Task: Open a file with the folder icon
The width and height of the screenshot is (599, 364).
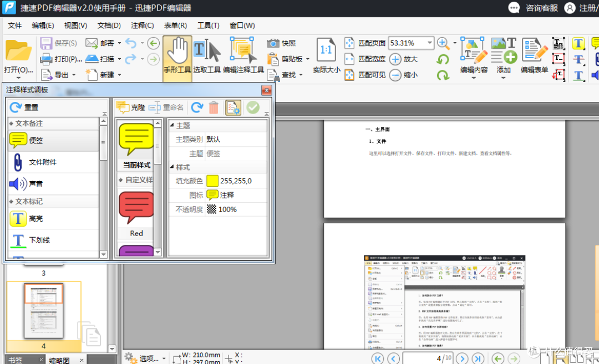Action: (18, 51)
